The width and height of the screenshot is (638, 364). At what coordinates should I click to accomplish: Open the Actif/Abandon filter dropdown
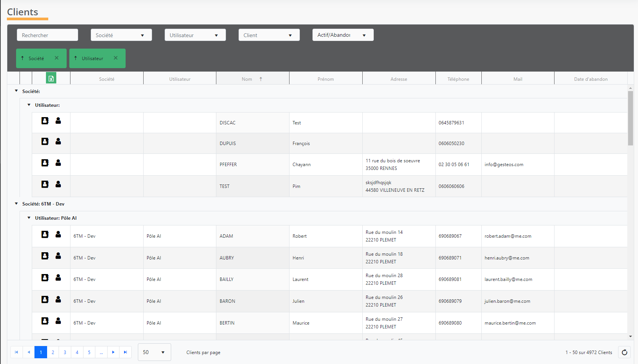(x=343, y=35)
